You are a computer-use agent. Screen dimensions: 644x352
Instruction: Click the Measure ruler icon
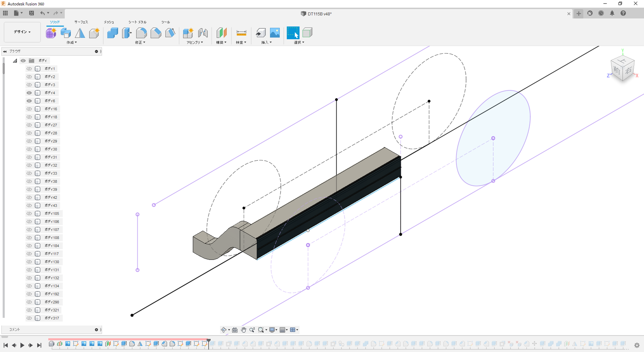coord(241,33)
